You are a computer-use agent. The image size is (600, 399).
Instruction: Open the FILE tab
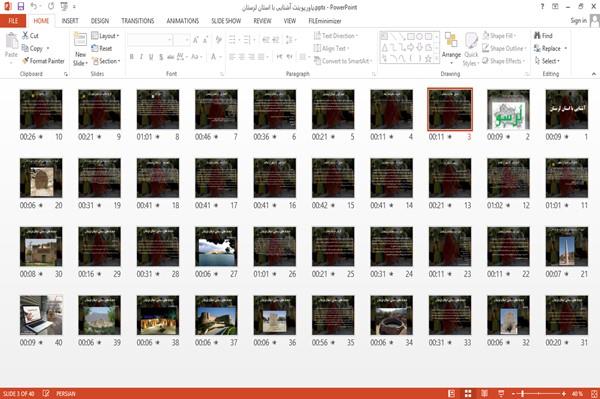pos(13,21)
